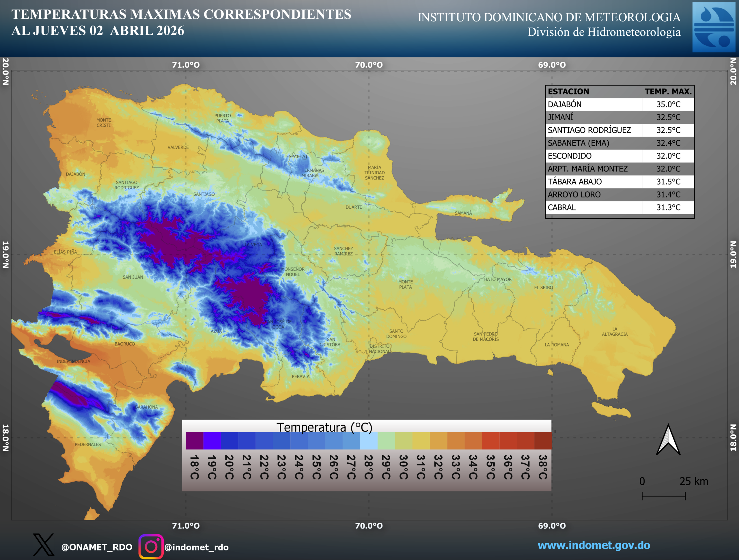739x560 pixels.
Task: Click the @indomet_rdo handle text
Action: coord(197,547)
